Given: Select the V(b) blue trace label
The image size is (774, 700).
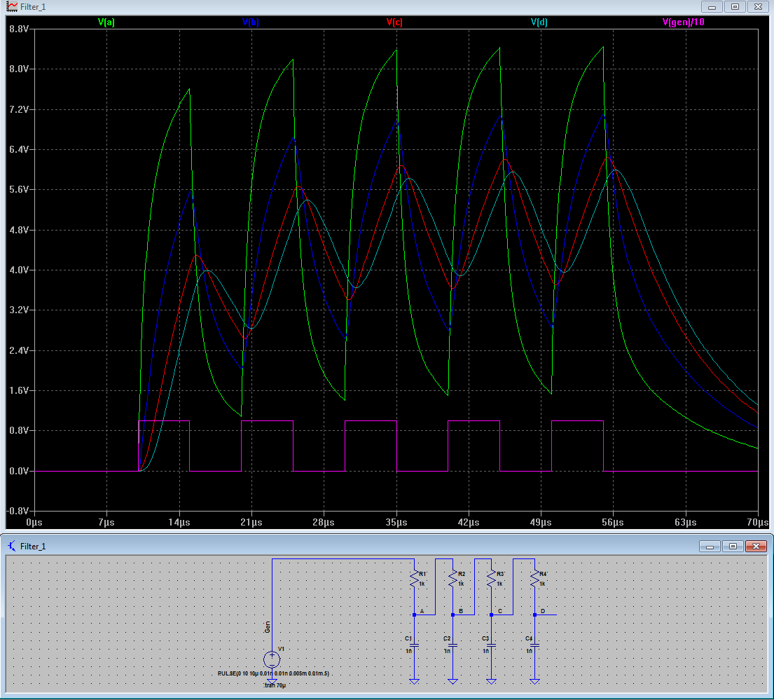Looking at the screenshot, I should click(x=251, y=22).
